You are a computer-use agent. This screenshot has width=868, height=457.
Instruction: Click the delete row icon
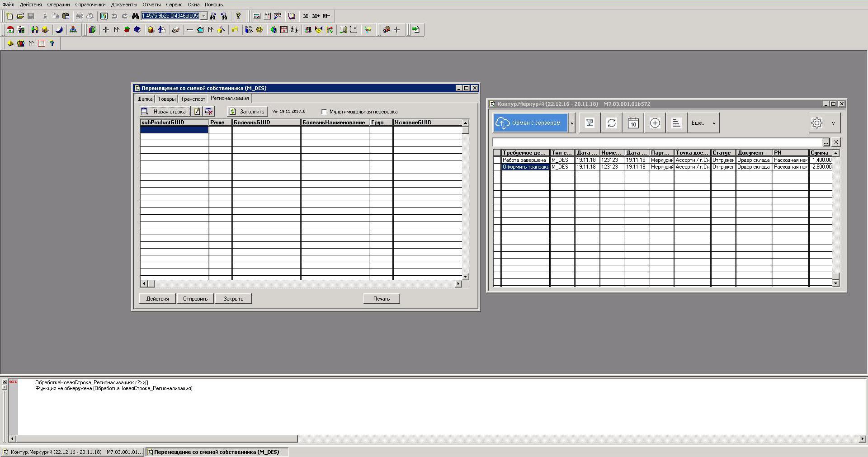[209, 111]
